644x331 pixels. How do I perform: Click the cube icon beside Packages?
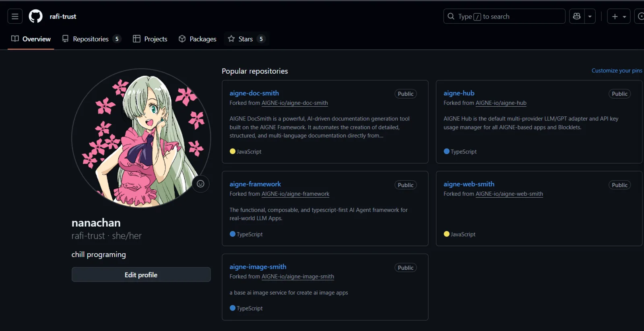point(182,39)
